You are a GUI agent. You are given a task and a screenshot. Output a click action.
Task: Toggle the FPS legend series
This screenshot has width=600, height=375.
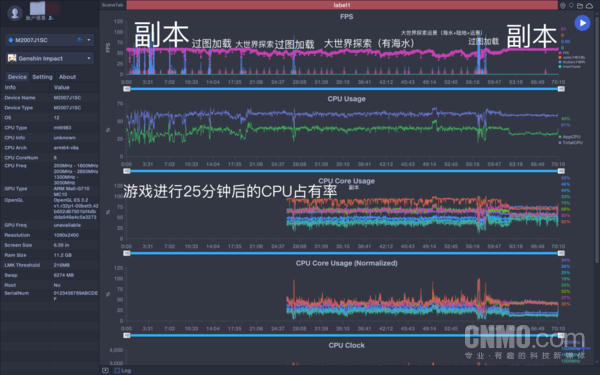pos(564,53)
